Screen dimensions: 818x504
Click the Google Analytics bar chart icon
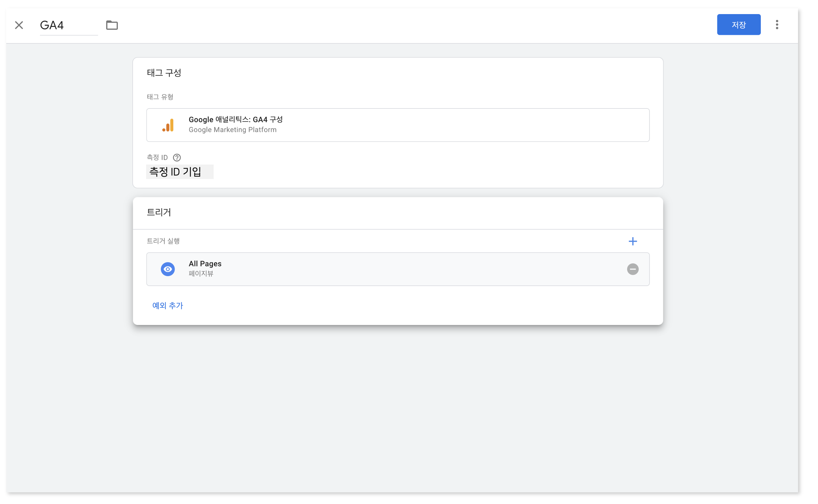click(168, 125)
